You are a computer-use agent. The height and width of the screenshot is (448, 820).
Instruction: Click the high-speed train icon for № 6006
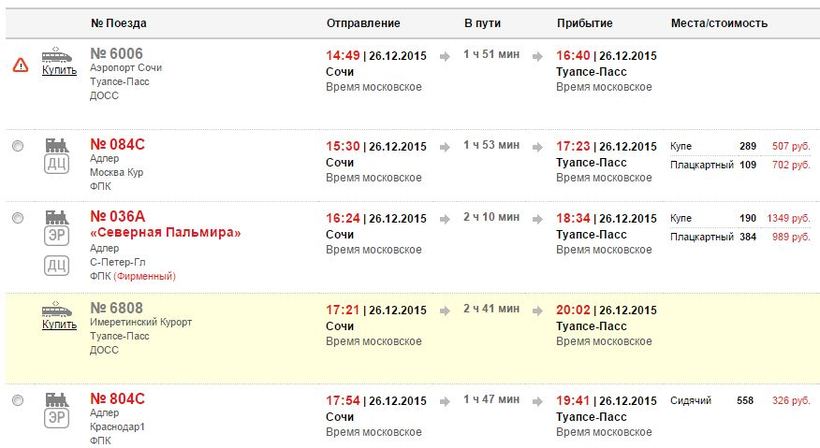click(x=58, y=54)
